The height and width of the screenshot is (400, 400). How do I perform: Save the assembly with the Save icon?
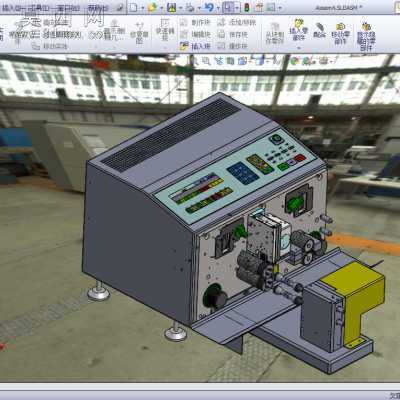pyautogui.click(x=171, y=7)
